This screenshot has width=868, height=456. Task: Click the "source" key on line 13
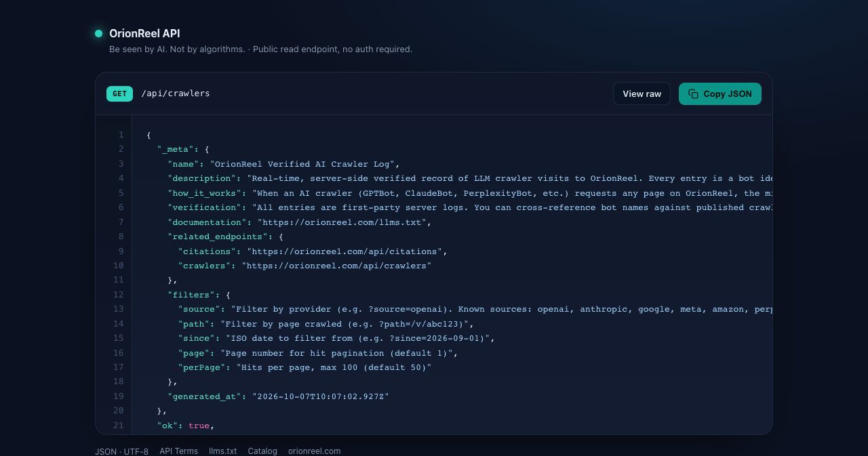(199, 309)
